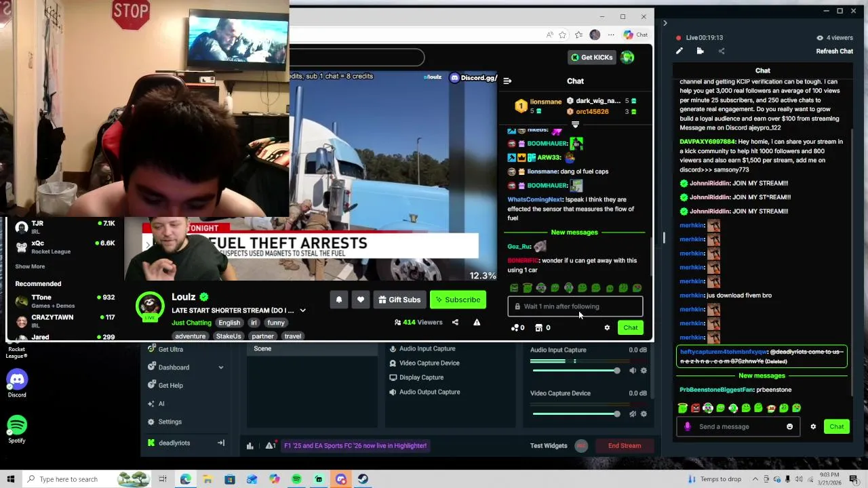The image size is (868, 488).
Task: Expand the Loulz stream title dropdown
Action: point(302,310)
